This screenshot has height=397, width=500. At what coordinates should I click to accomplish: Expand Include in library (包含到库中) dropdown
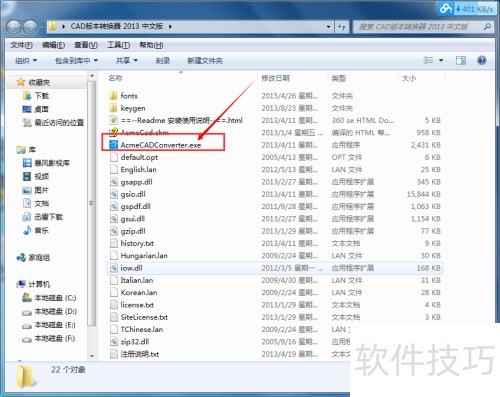tap(76, 60)
